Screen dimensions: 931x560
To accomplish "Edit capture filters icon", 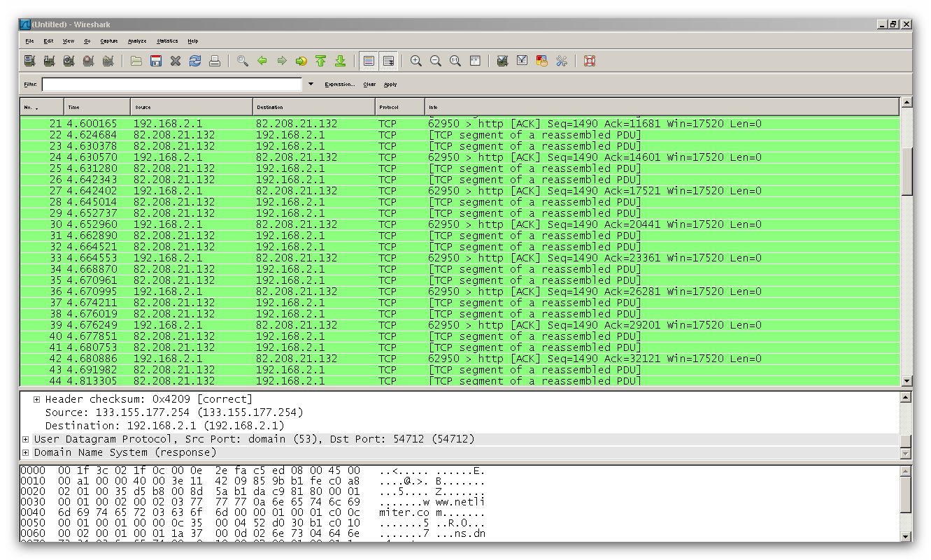I will 502,61.
